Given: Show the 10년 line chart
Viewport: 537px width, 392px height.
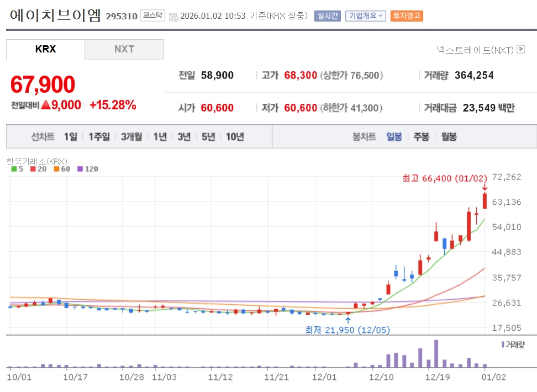Looking at the screenshot, I should tap(235, 137).
